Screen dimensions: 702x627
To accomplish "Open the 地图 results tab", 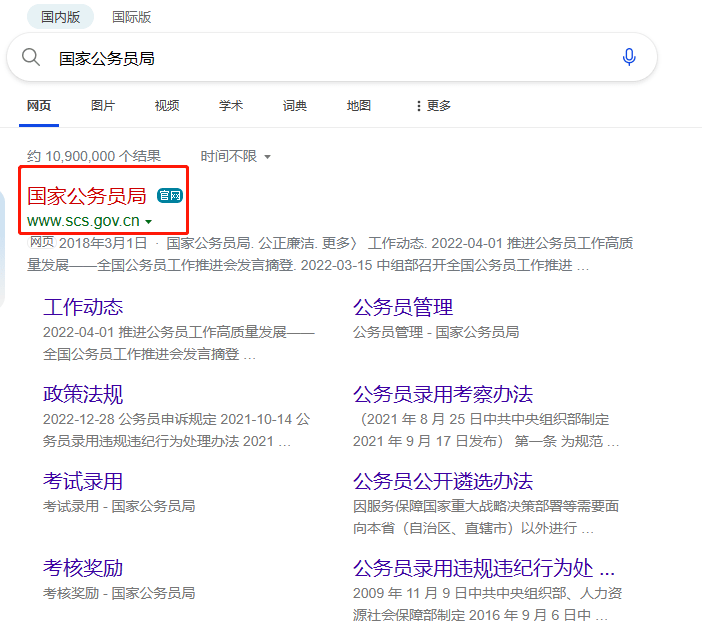I will tap(359, 106).
